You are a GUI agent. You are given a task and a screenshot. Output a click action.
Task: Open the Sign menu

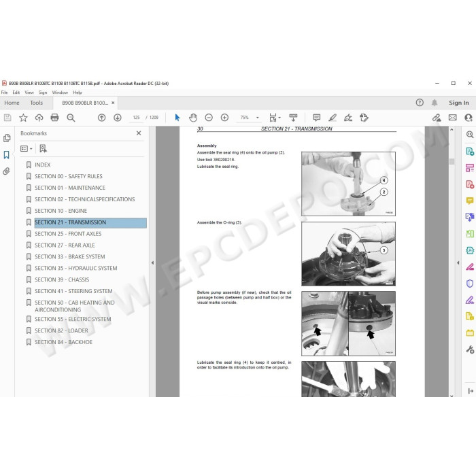[43, 92]
